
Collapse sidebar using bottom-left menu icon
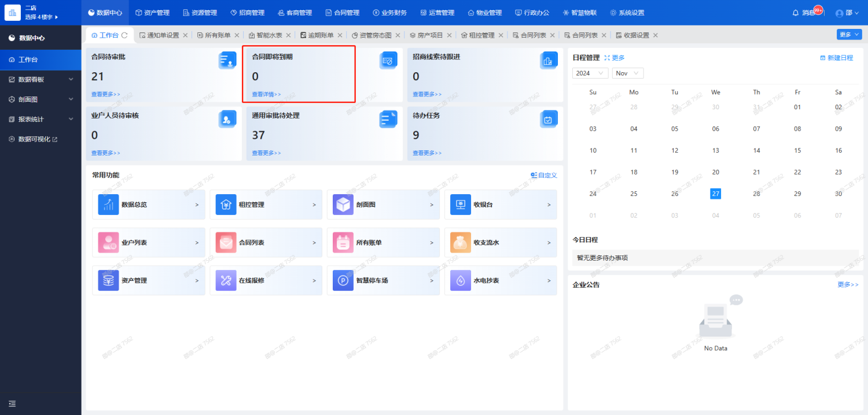12,403
